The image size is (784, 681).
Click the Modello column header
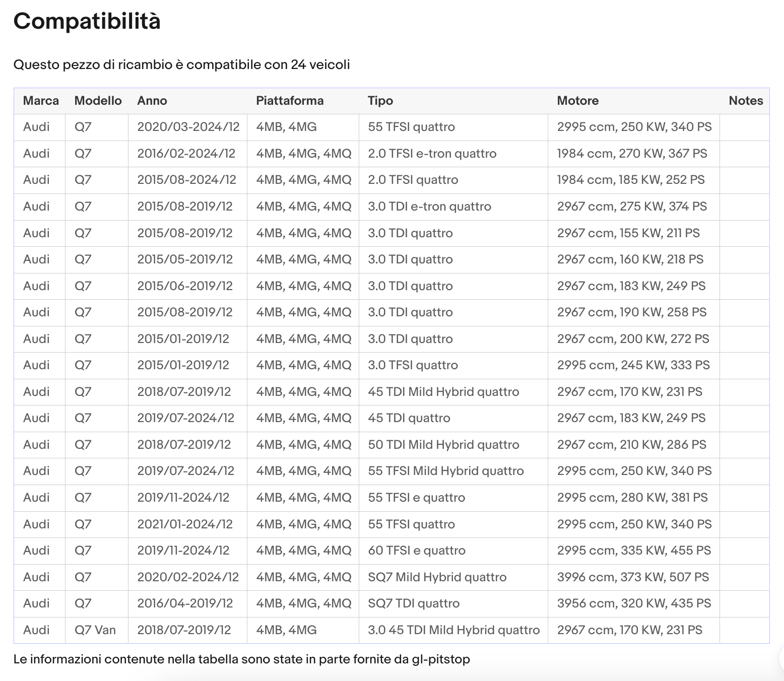98,101
